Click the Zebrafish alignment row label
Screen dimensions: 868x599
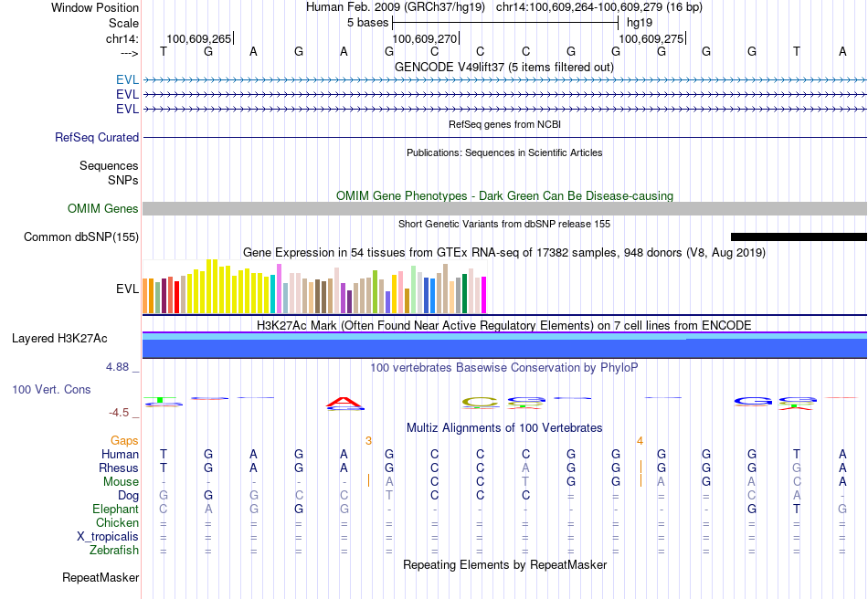pyautogui.click(x=114, y=551)
